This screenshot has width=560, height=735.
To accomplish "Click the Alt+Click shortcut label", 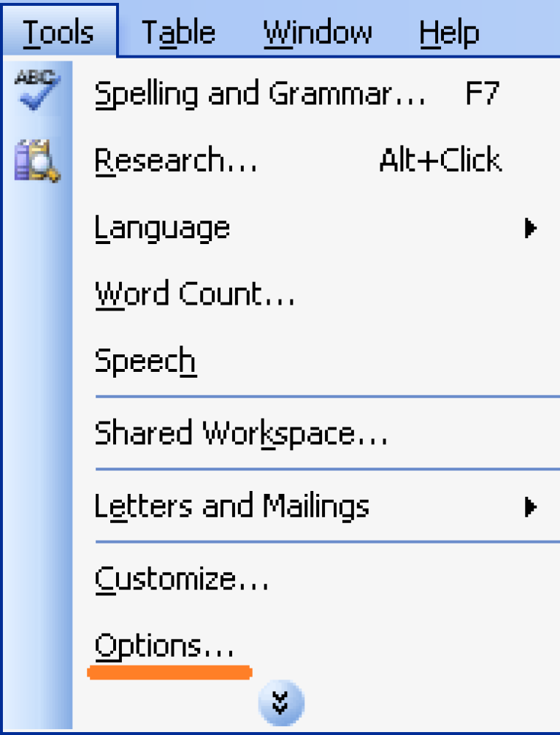I will tap(440, 160).
